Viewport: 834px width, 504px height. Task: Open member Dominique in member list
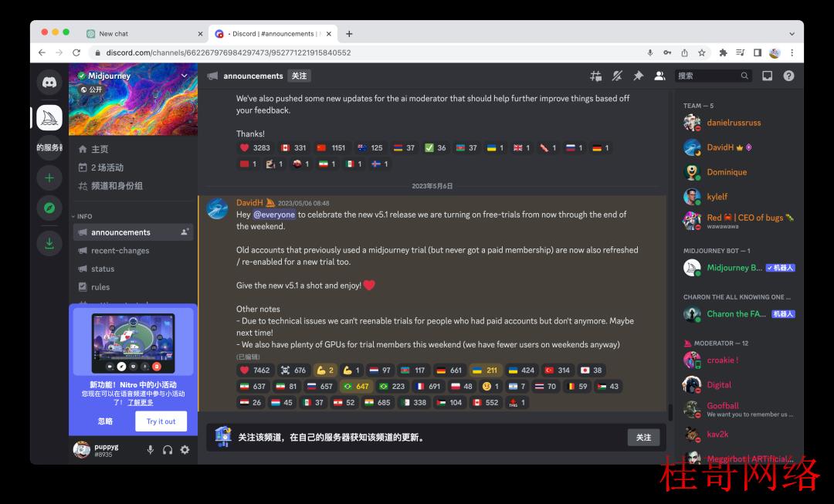point(739,171)
